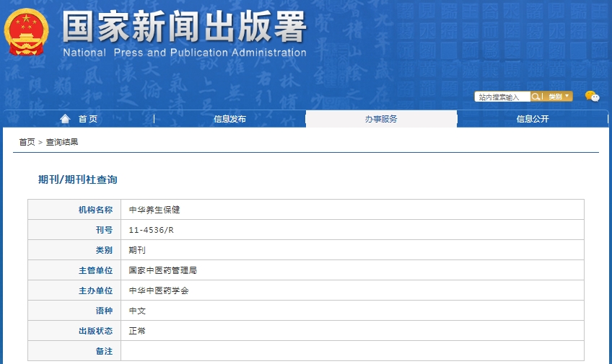Click the search magnifier icon
Image resolution: width=612 pixels, height=364 pixels.
(536, 97)
